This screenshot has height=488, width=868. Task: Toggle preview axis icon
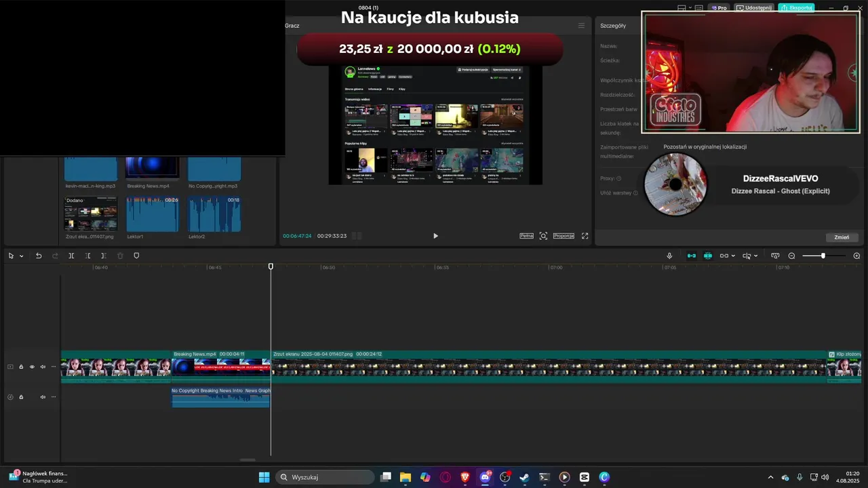(747, 256)
